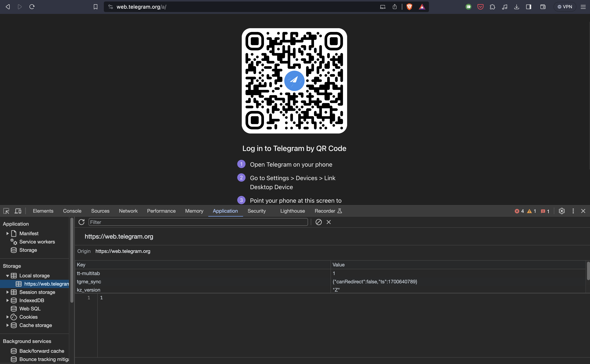Expand the Session storage tree node
This screenshot has height=364, width=590.
tap(8, 292)
